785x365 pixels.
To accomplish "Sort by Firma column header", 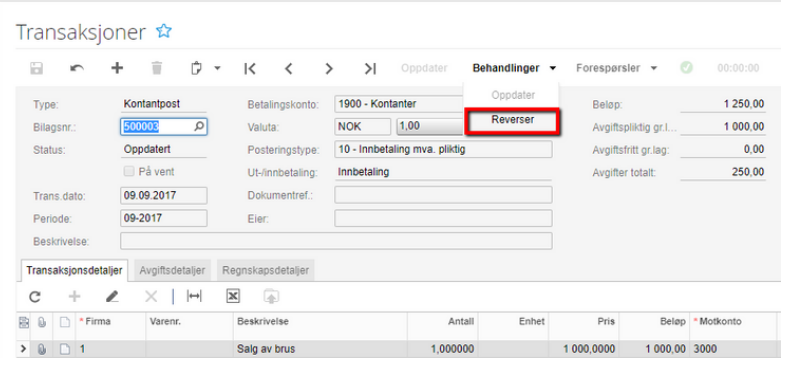I will [111, 321].
